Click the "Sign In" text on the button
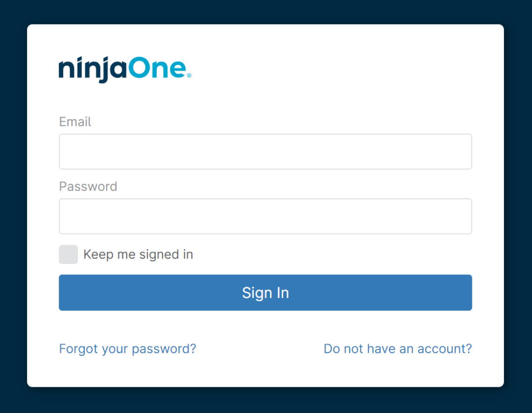 [265, 293]
